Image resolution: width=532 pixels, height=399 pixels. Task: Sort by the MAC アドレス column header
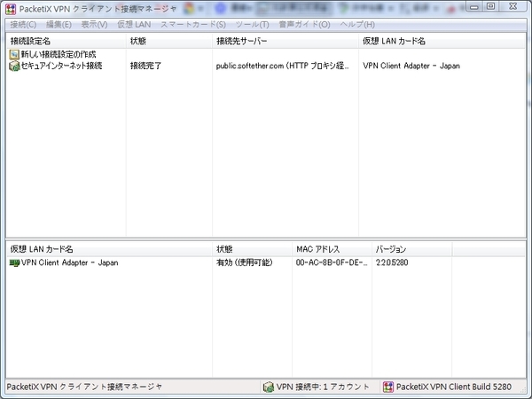click(x=332, y=249)
